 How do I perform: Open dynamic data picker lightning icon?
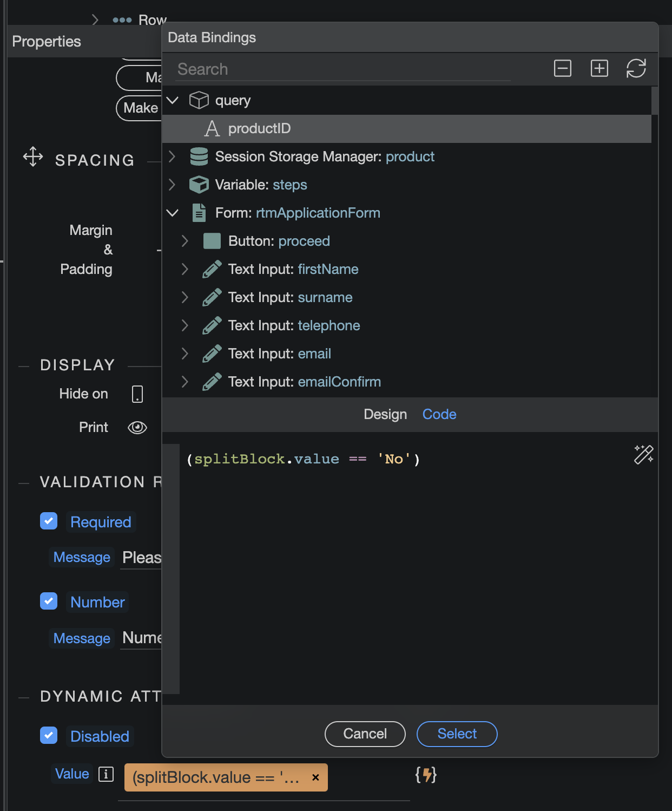tap(426, 775)
